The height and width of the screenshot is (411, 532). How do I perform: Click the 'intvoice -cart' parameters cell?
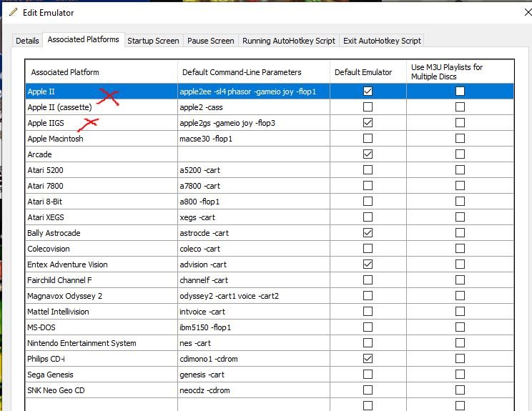pos(253,312)
